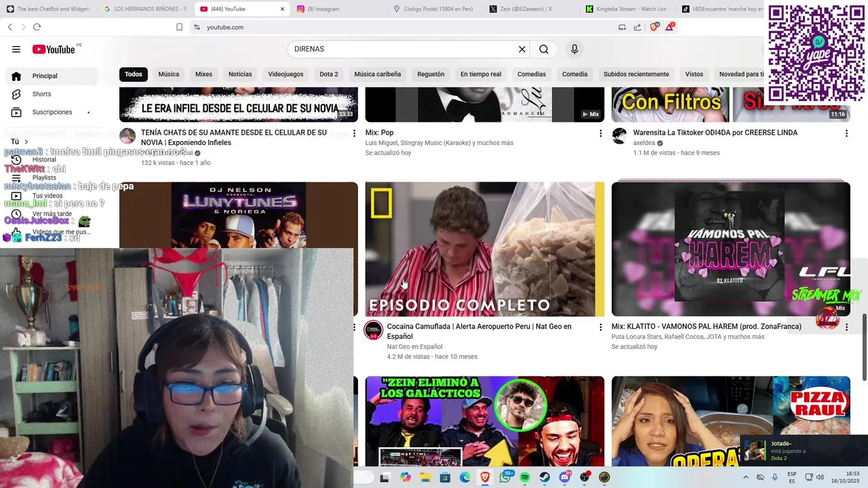Open axeldea channel avatar
This screenshot has width=868, height=488.
click(620, 136)
